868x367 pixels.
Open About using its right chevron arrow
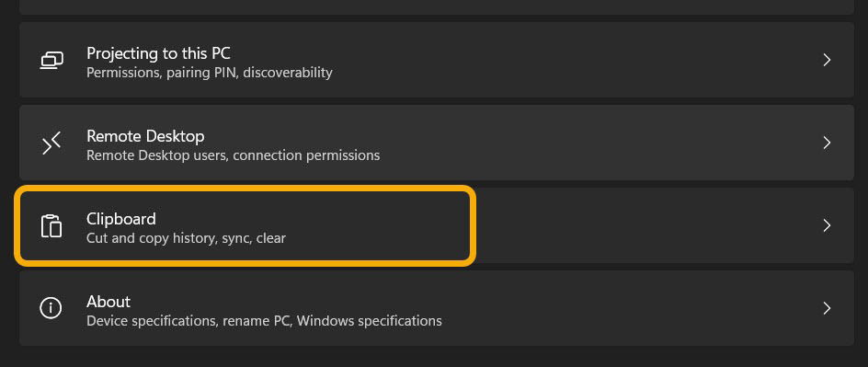(x=827, y=308)
